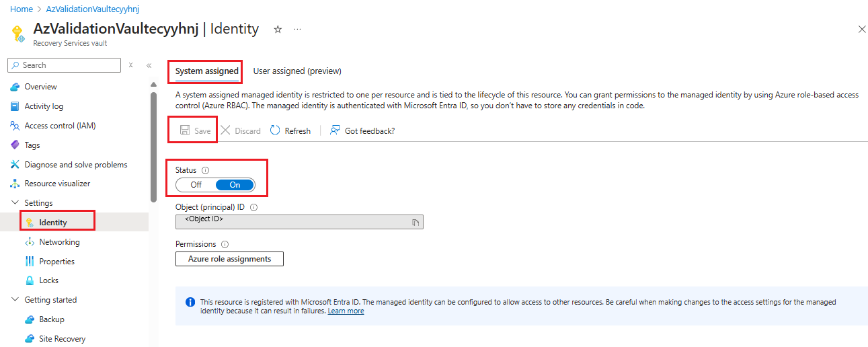
Task: Click the Refresh icon in toolbar
Action: [275, 130]
